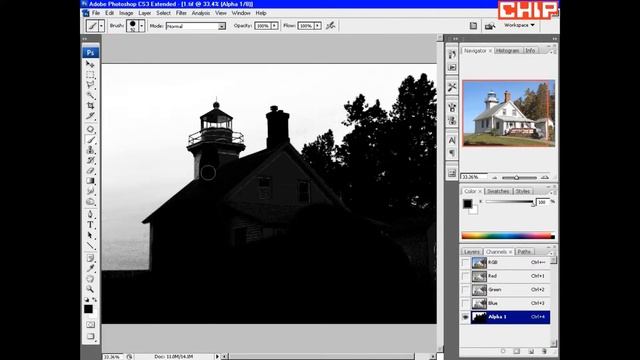Image resolution: width=640 pixels, height=360 pixels.
Task: Select the Hand tool
Action: pos(90,279)
